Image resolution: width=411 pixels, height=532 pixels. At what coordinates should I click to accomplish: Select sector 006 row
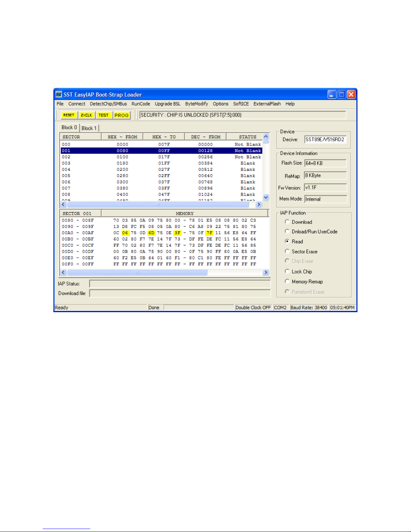coord(161,182)
